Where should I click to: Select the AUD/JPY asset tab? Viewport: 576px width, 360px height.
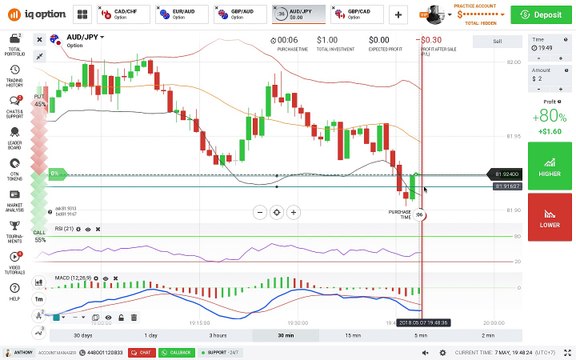click(x=299, y=14)
